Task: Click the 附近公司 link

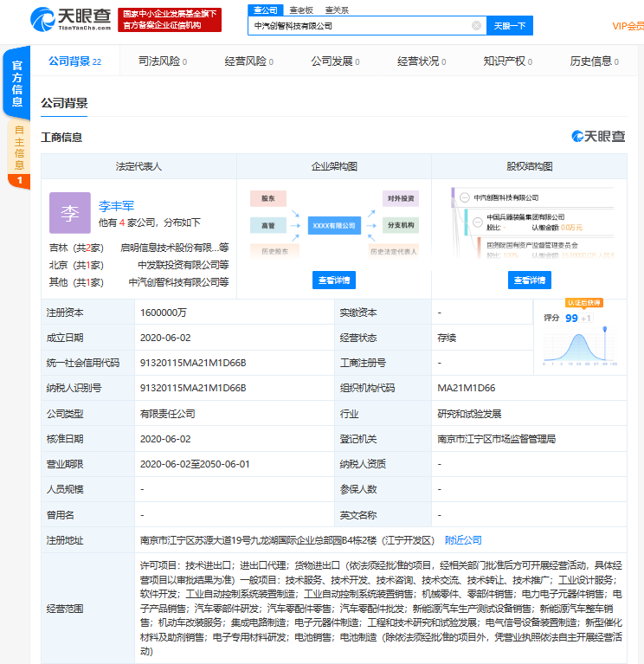Action: [463, 540]
